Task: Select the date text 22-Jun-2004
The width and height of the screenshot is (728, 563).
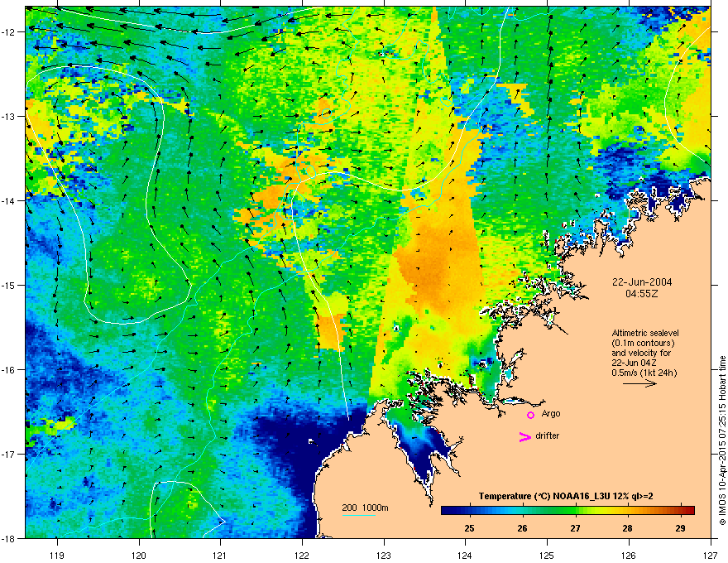Action: (642, 282)
